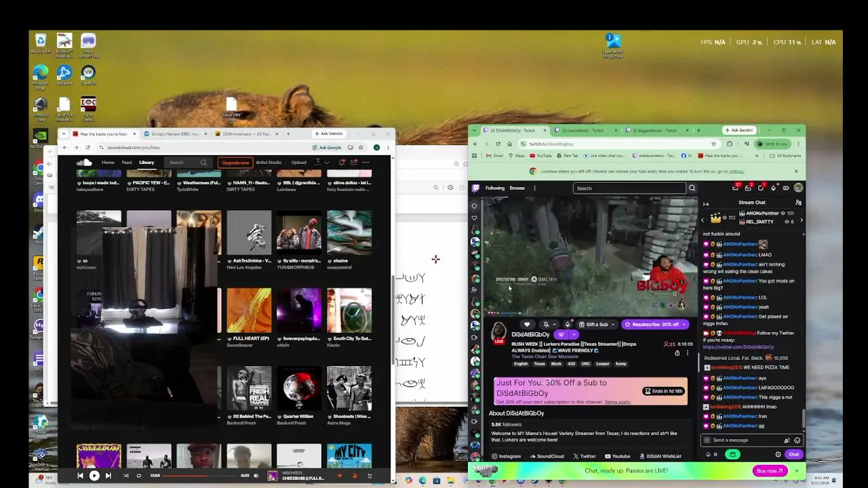Screen dimensions: 868x488
Task: Click Buy now on passes banner
Action: pos(770,470)
